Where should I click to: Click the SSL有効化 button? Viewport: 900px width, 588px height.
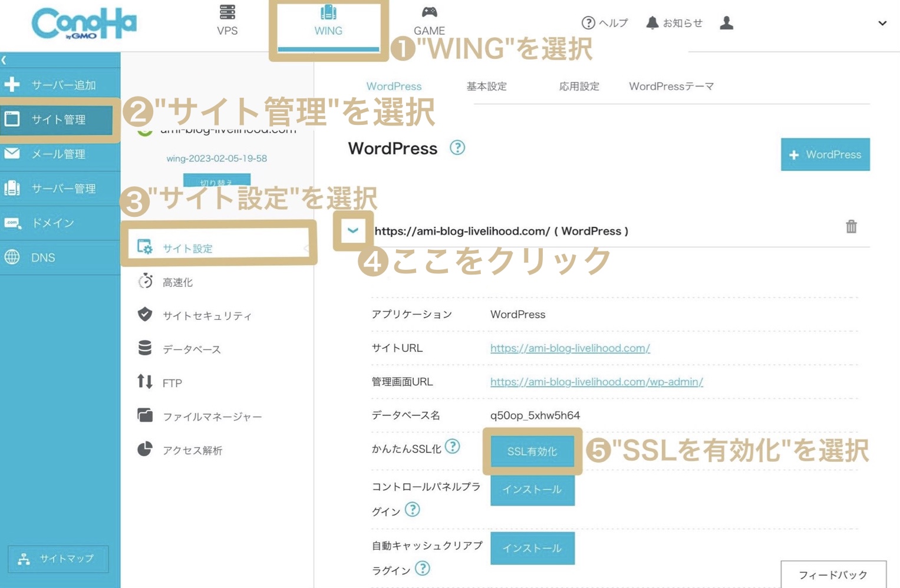click(532, 451)
